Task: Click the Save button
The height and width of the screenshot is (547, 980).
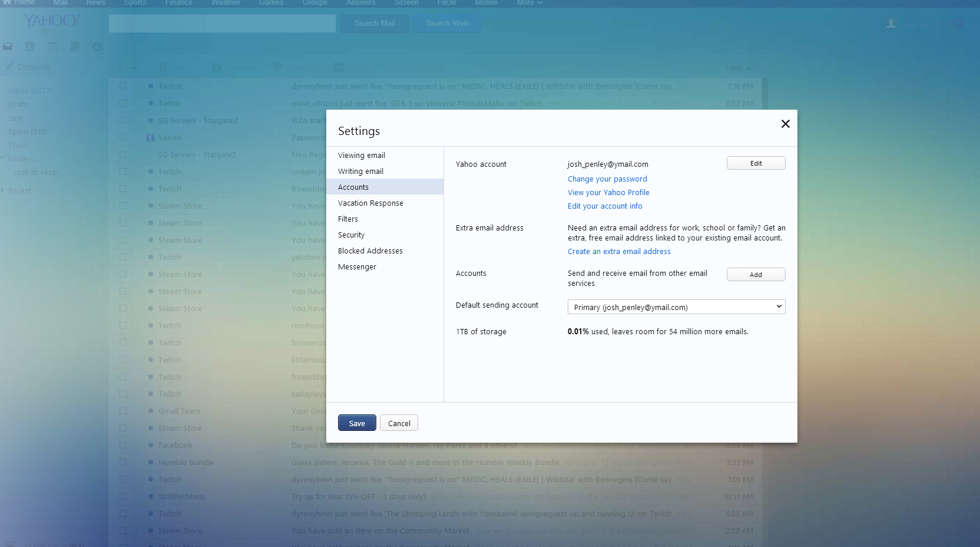Action: [357, 423]
